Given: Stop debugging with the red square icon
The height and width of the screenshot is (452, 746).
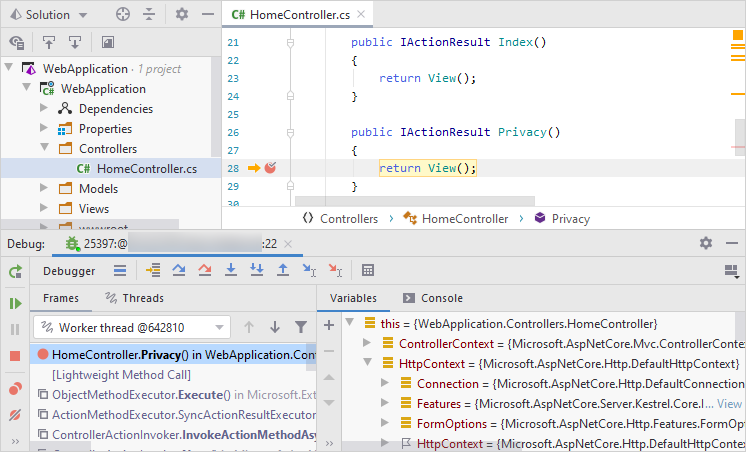Looking at the screenshot, I should click(x=15, y=356).
